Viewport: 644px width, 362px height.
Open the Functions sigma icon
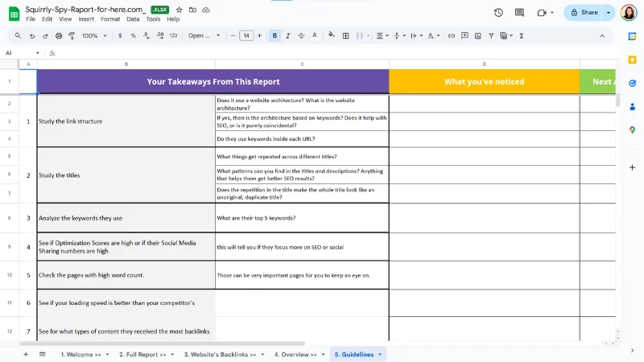click(x=522, y=35)
